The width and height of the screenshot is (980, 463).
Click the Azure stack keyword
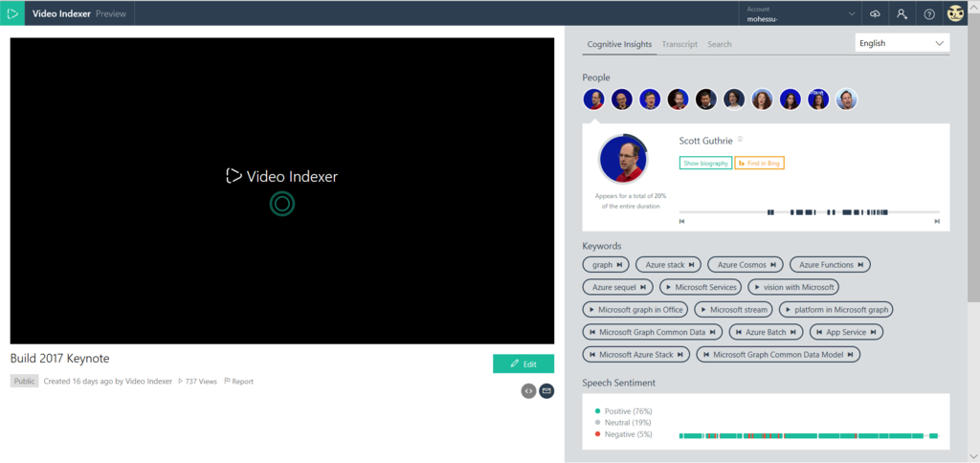(x=668, y=265)
